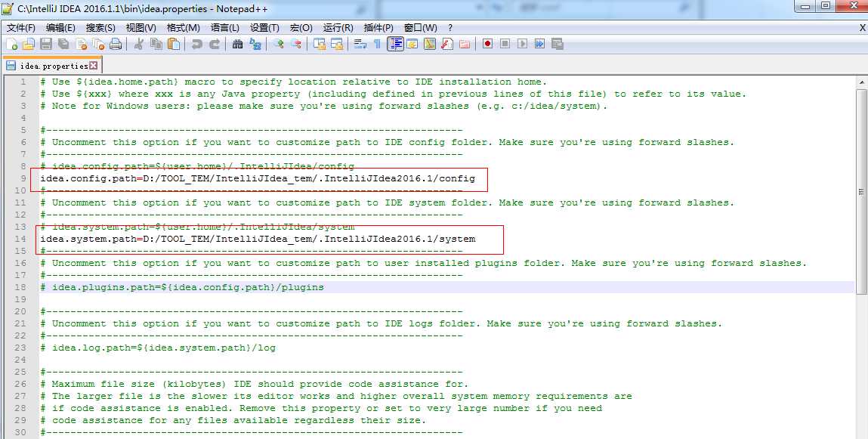Open the 窗口(W) menu

point(421,28)
